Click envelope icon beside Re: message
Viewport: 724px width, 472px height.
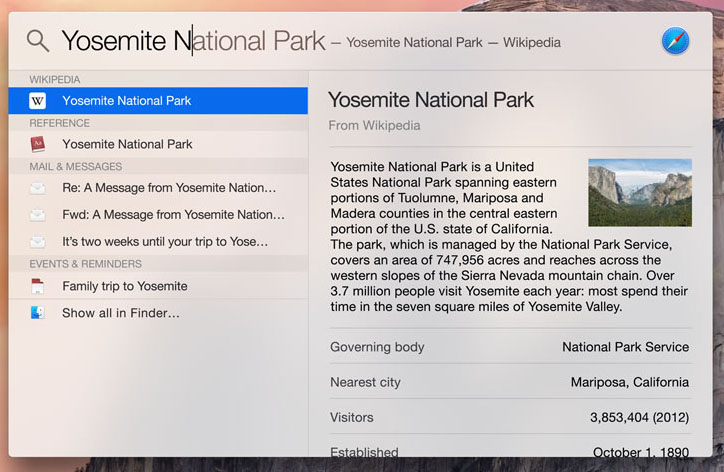[38, 188]
